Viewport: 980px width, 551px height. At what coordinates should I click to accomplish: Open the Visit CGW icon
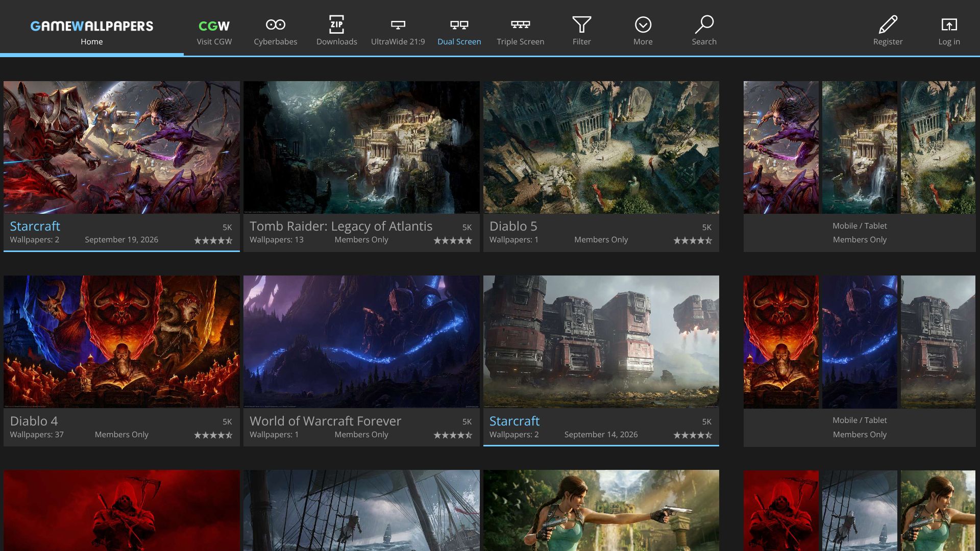click(x=214, y=26)
